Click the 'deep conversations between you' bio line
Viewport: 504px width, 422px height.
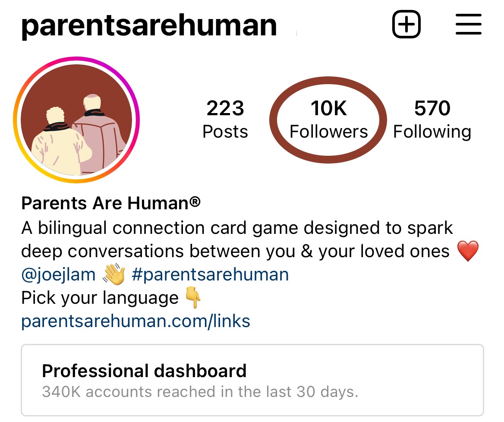point(235,251)
